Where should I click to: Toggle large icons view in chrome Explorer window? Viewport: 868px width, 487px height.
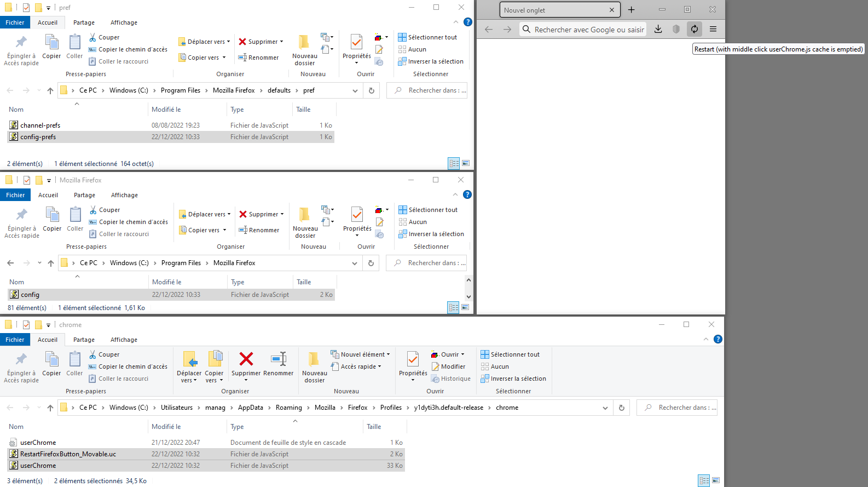[716, 480]
